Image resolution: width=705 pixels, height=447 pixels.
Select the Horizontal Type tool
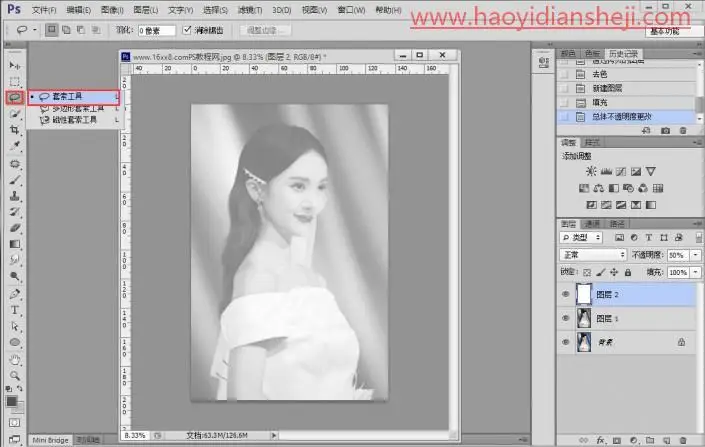tap(14, 310)
